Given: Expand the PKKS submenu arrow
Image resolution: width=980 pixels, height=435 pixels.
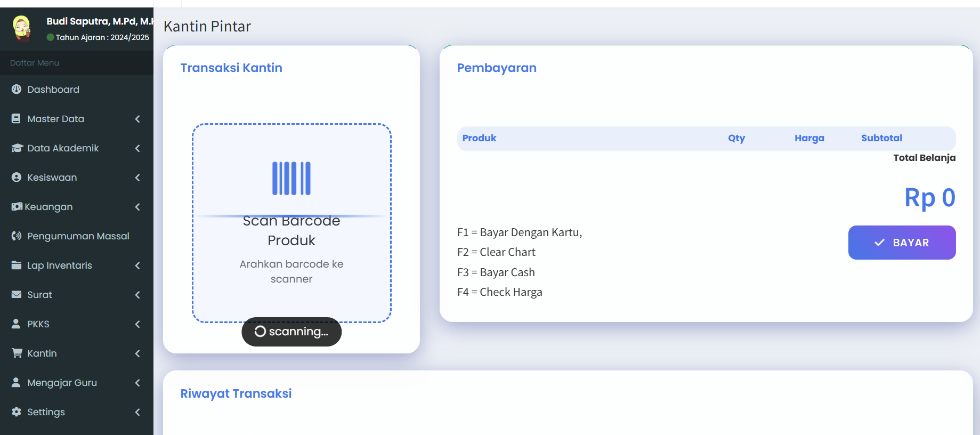Looking at the screenshot, I should pos(137,324).
